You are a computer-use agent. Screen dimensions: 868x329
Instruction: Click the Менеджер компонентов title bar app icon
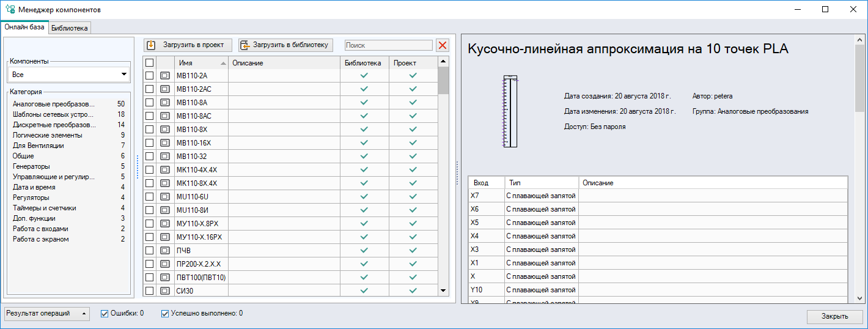(10, 10)
